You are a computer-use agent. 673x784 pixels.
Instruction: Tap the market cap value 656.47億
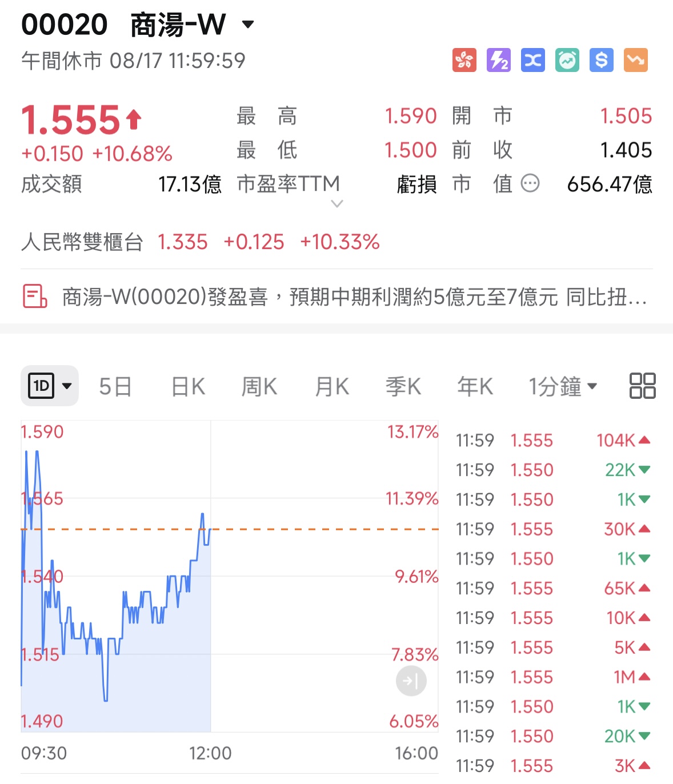(610, 185)
